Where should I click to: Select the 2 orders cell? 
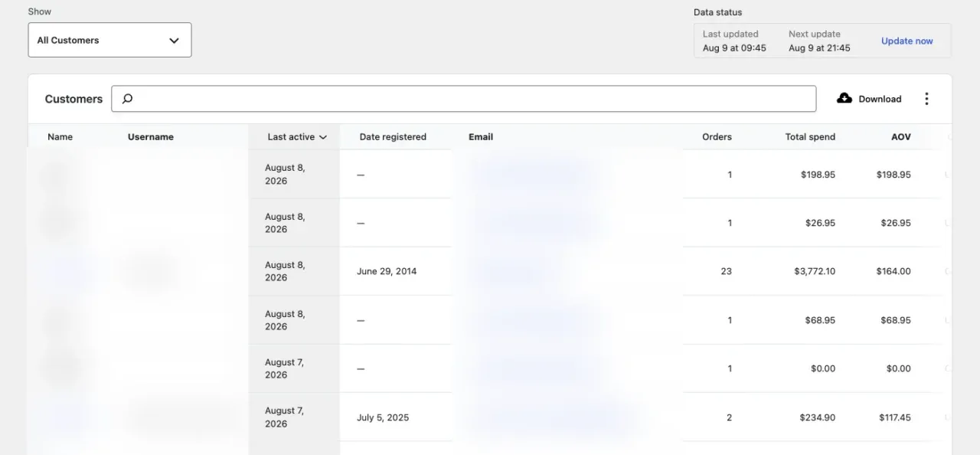729,417
